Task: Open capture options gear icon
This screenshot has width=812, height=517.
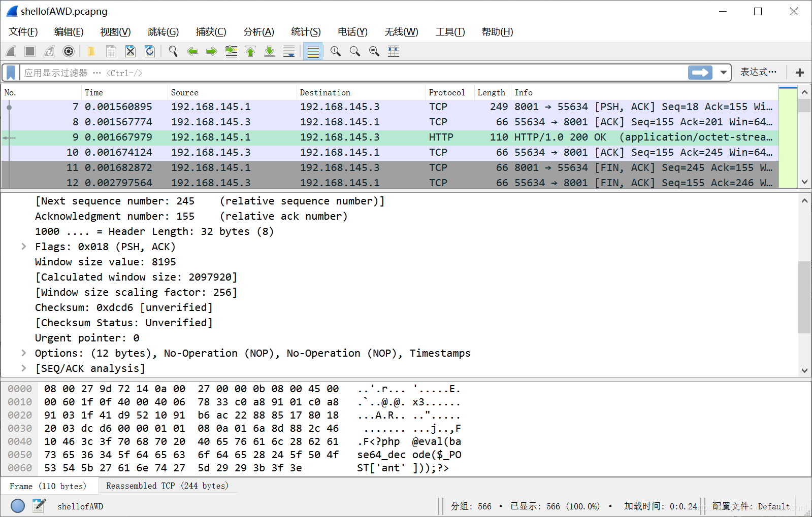Action: click(69, 51)
